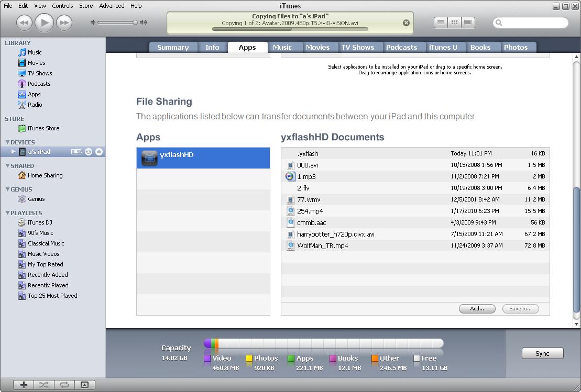This screenshot has height=392, width=581.
Task: Click the Add... button
Action: [x=477, y=309]
